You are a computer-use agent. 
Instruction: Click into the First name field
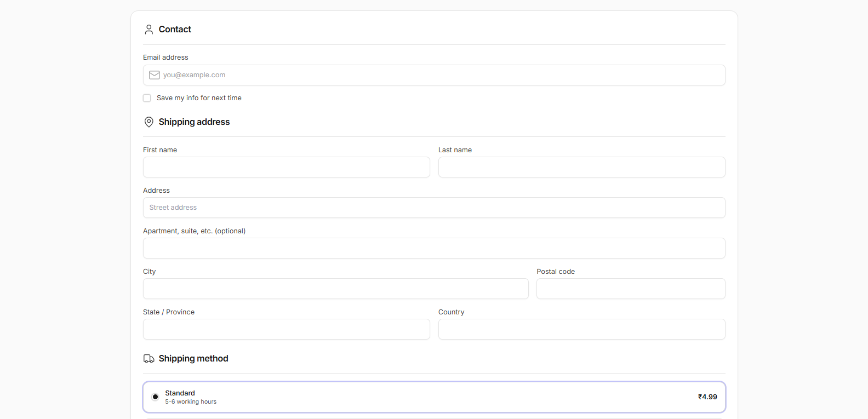tap(286, 167)
